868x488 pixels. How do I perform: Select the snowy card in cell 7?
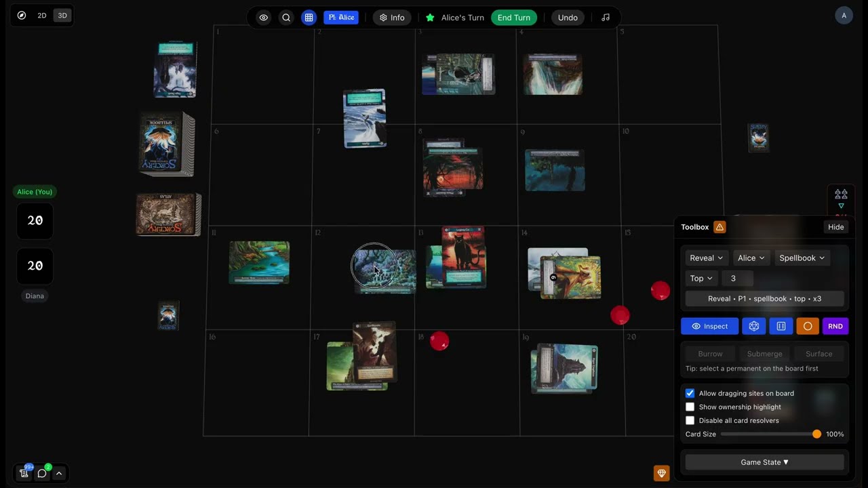[x=365, y=119]
